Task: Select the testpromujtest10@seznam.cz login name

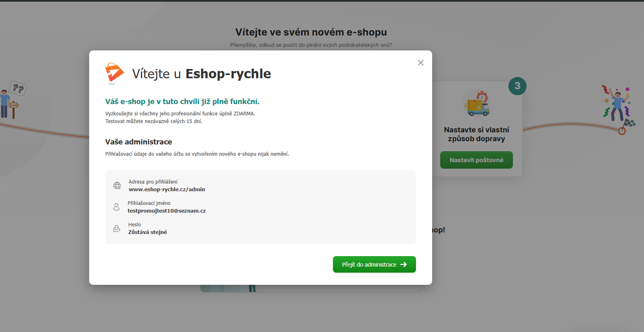Action: (167, 211)
